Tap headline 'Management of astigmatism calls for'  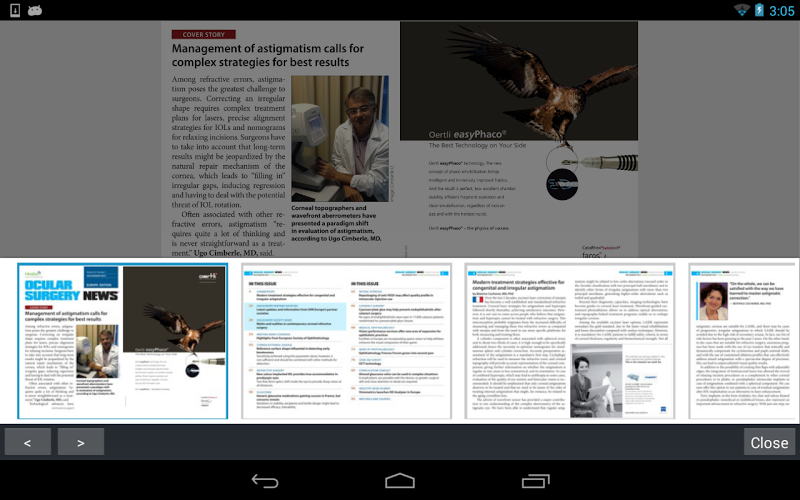point(268,48)
